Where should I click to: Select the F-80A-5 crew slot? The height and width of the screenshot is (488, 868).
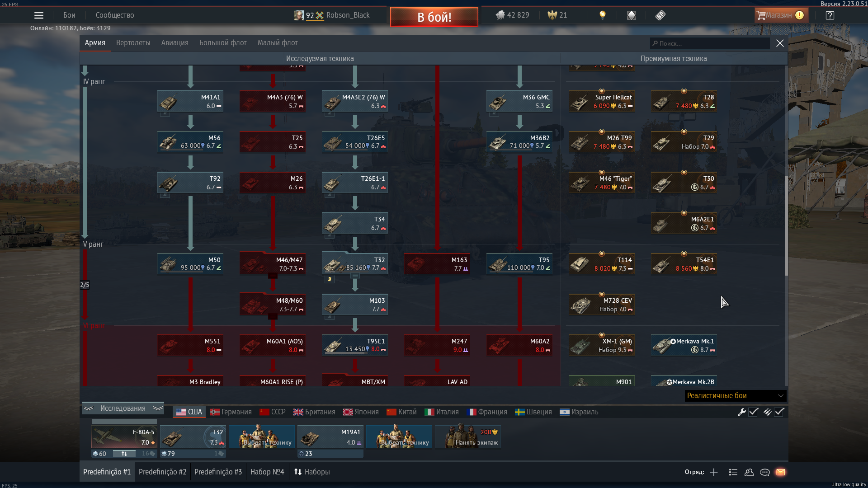click(x=124, y=436)
